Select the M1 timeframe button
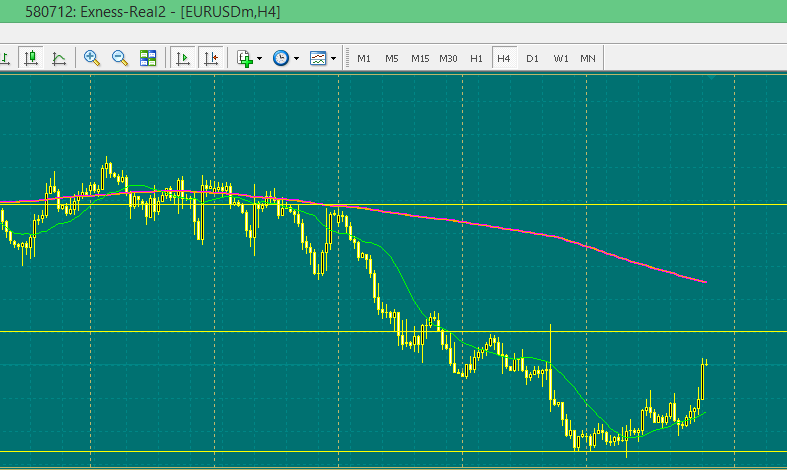Viewport: 787px width, 470px height. (364, 58)
